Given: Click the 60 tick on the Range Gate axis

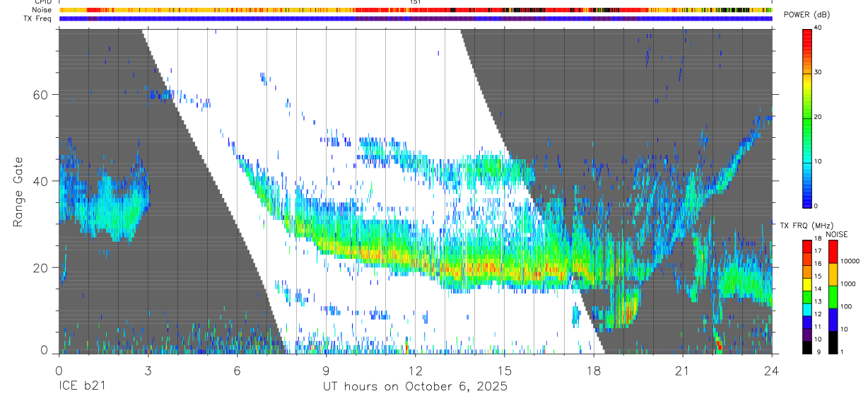Looking at the screenshot, I should (40, 95).
